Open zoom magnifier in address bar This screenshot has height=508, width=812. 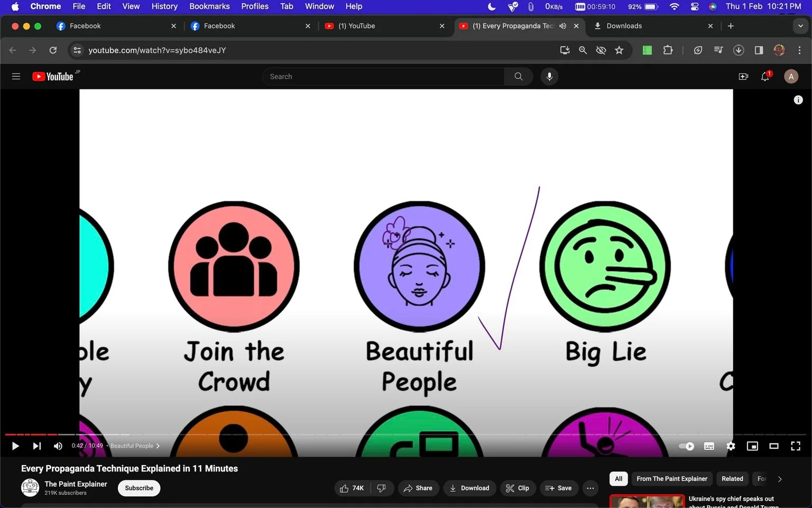point(583,50)
